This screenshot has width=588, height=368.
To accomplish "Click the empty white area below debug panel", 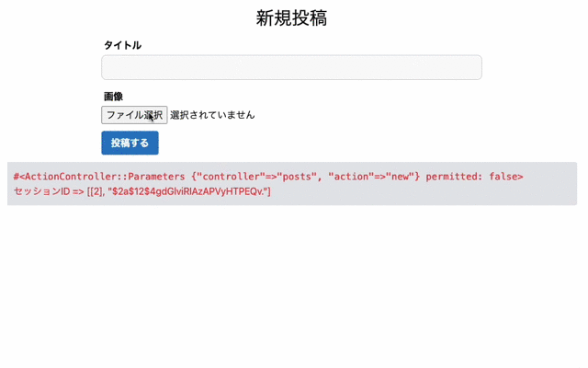I will [x=292, y=285].
